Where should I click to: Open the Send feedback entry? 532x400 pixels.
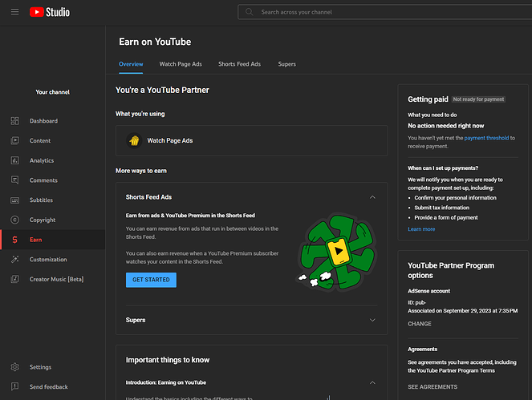tap(53, 386)
